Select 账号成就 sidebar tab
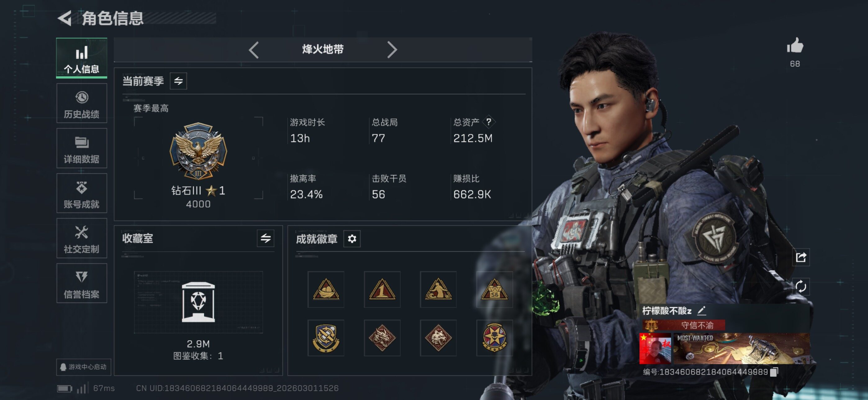868x400 pixels. 82,193
